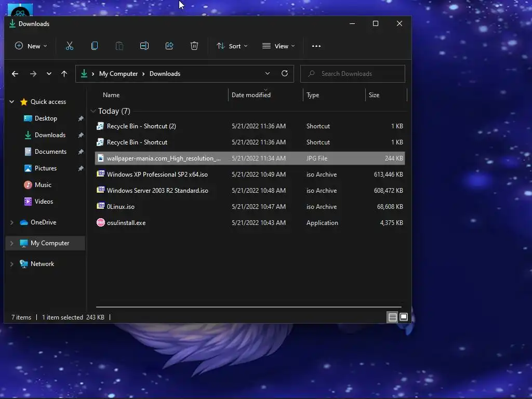Click My Computer breadcrumb in address bar
This screenshot has height=399, width=532.
click(118, 74)
